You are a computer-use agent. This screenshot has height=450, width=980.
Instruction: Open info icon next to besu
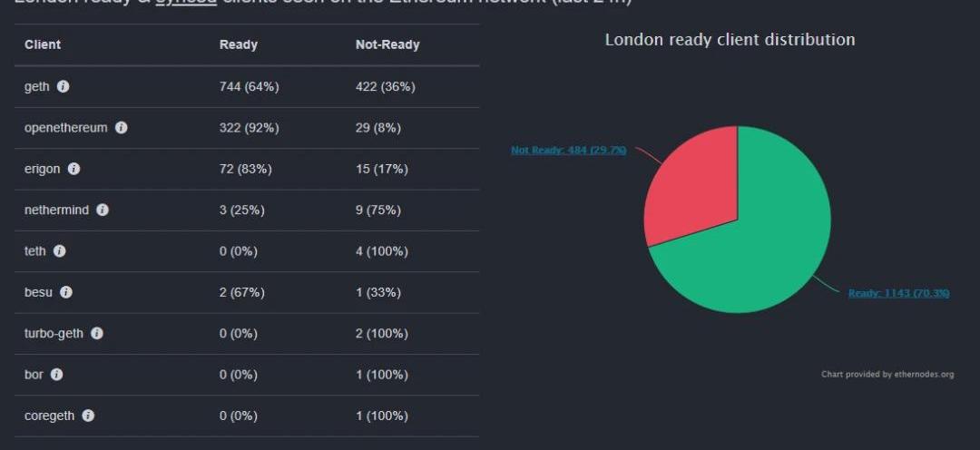pos(66,292)
